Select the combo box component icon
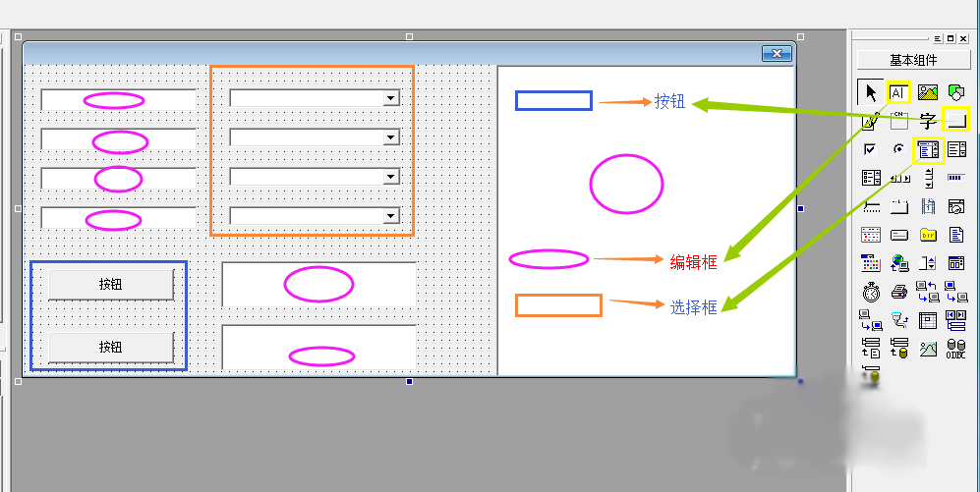The height and width of the screenshot is (492, 980). [x=928, y=150]
